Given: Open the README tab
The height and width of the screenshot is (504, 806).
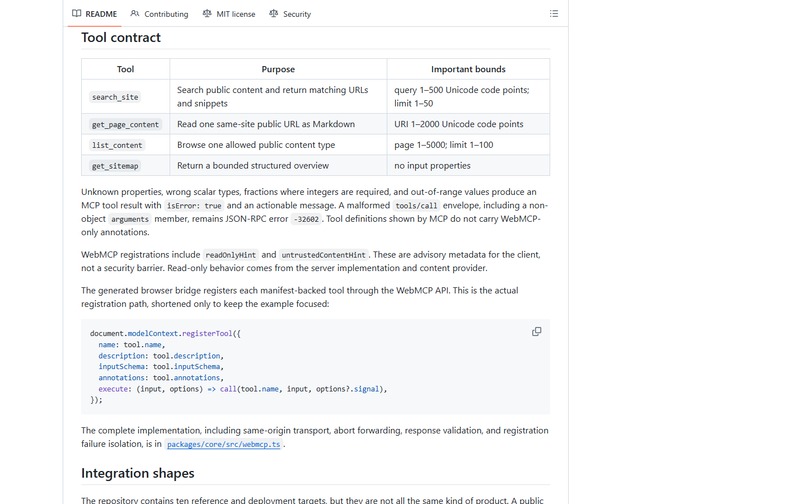Looking at the screenshot, I should pos(95,14).
